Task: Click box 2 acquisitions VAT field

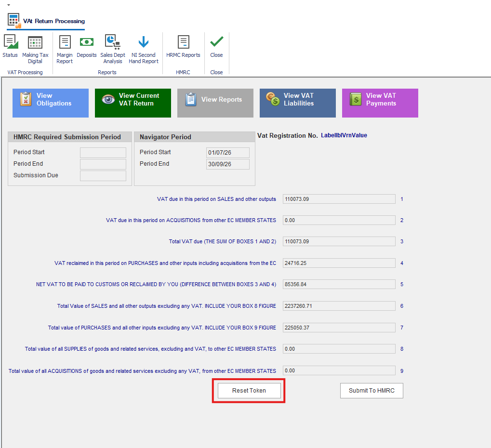Action: click(339, 220)
